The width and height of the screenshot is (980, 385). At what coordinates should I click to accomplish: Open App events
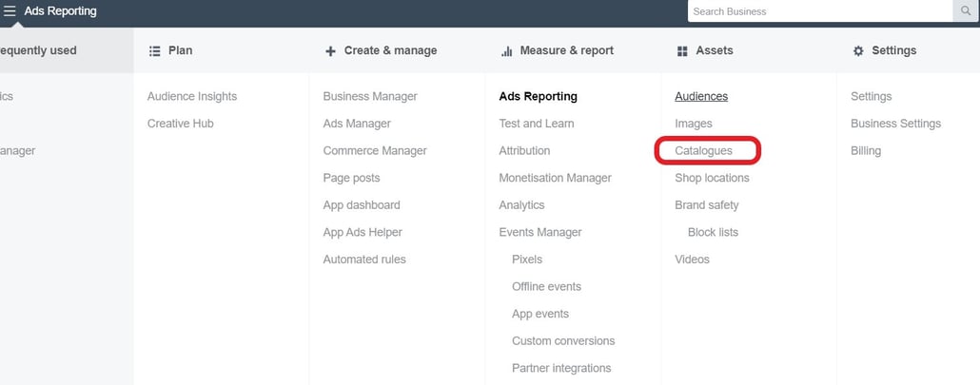click(540, 314)
